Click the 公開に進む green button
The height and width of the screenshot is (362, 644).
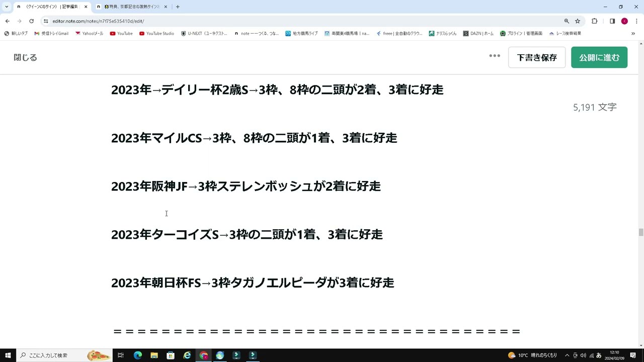coord(599,57)
